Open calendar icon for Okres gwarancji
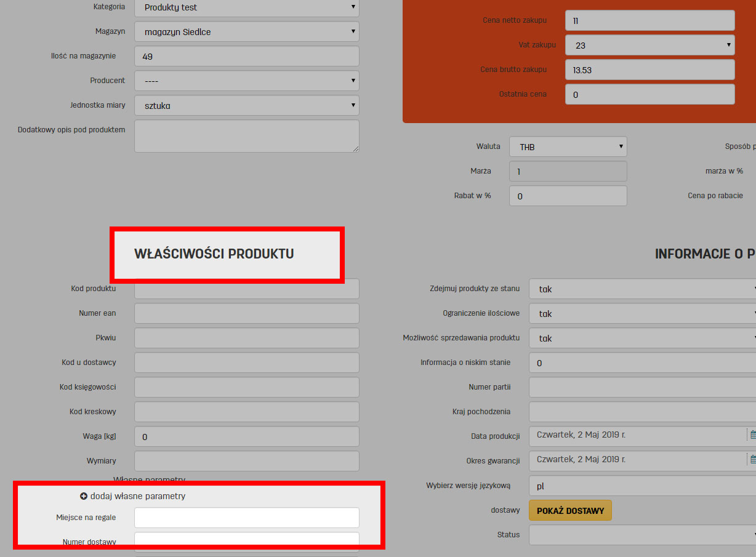The image size is (756, 557). [752, 459]
